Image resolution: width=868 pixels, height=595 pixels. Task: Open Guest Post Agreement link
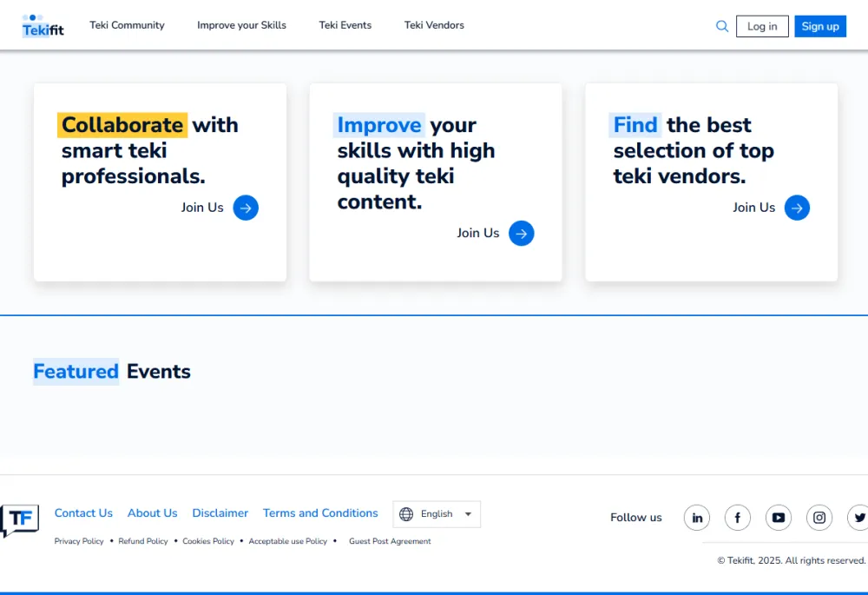point(390,541)
